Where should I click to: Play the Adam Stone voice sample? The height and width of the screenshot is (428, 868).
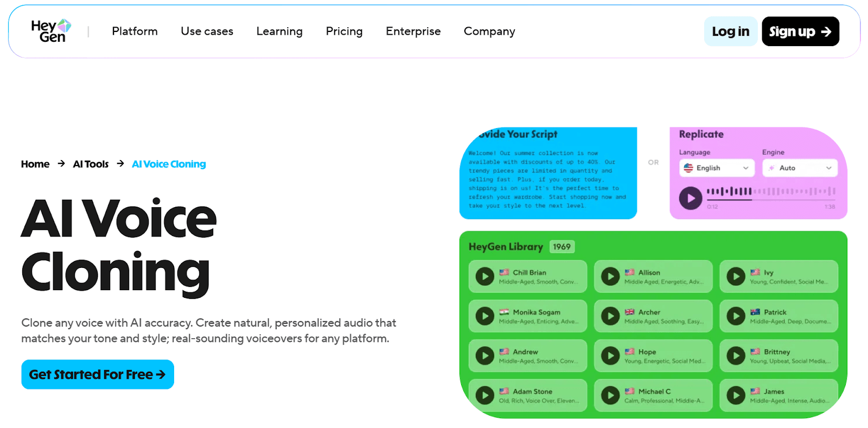[x=484, y=395]
